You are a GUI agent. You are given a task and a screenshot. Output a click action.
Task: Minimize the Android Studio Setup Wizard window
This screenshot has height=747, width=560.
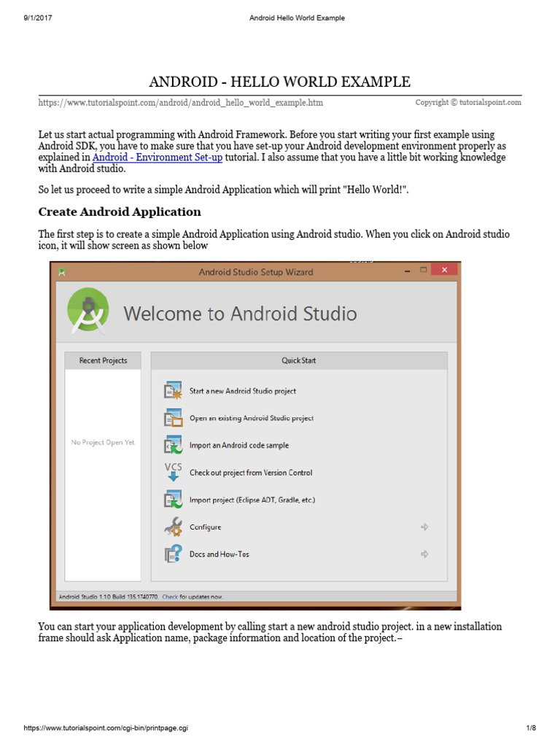[407, 271]
